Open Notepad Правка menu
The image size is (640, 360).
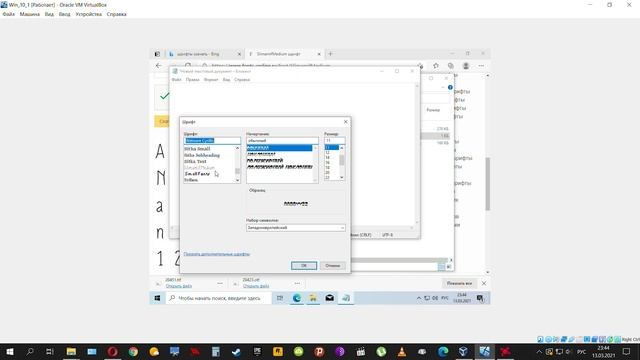coord(193,80)
